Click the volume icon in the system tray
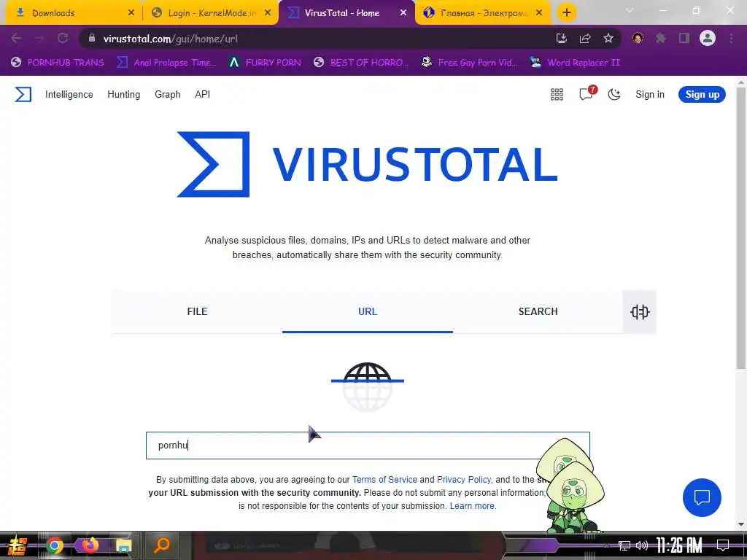 pyautogui.click(x=642, y=545)
